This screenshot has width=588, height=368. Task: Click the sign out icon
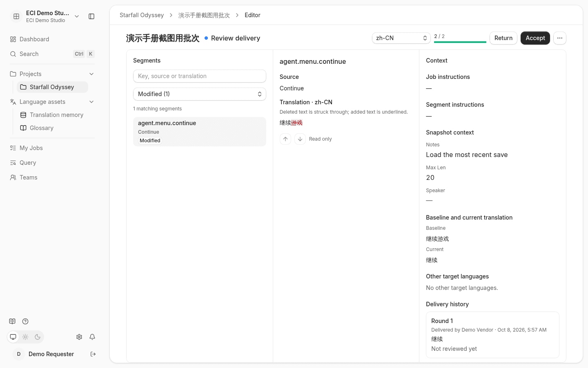tap(93, 354)
